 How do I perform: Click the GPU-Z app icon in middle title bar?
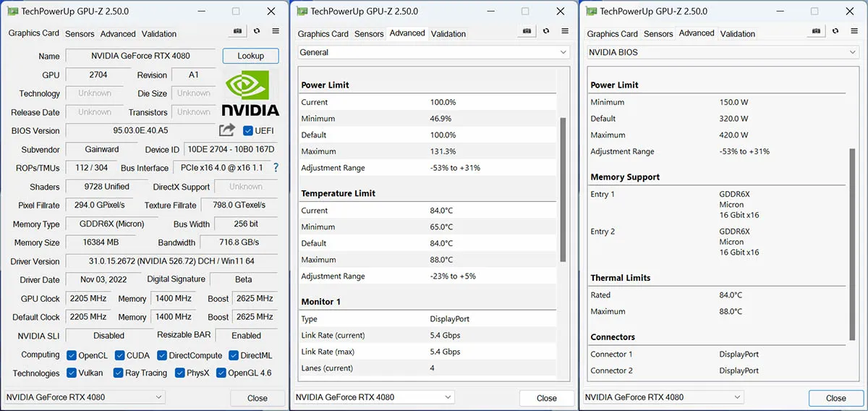click(302, 11)
